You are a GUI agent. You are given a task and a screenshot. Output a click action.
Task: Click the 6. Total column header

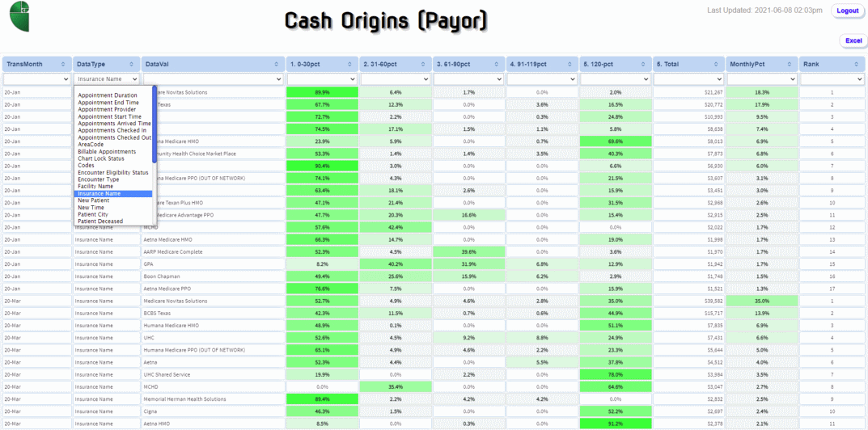688,65
